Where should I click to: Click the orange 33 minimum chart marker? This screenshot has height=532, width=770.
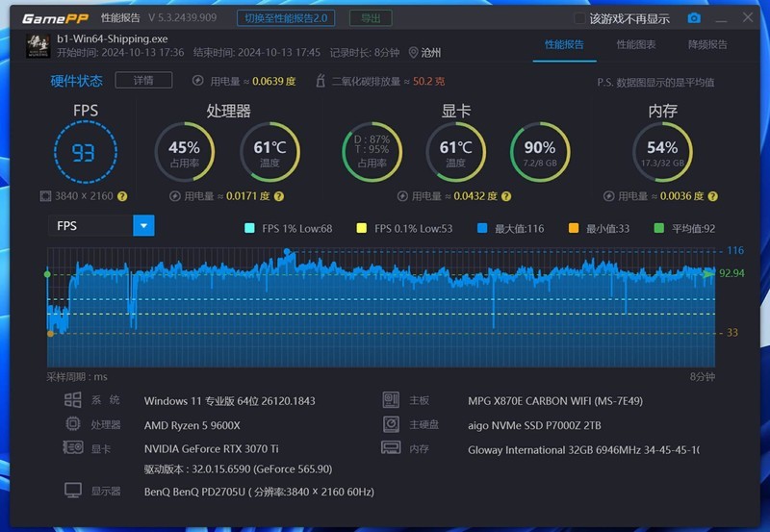(x=50, y=334)
